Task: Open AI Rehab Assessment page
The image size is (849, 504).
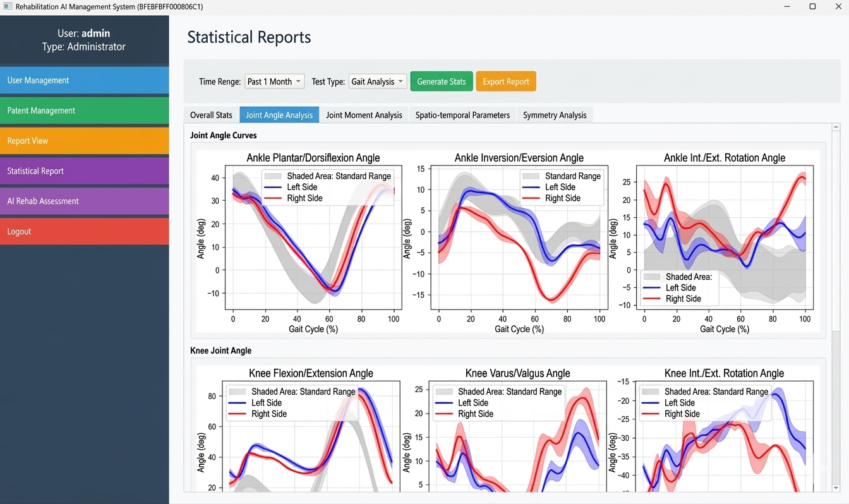Action: 84,201
